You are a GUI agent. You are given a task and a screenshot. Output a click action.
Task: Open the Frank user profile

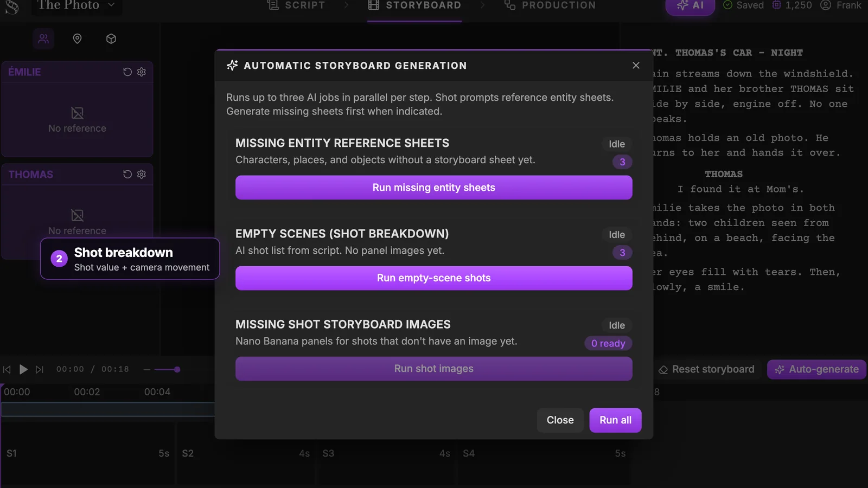click(x=841, y=5)
